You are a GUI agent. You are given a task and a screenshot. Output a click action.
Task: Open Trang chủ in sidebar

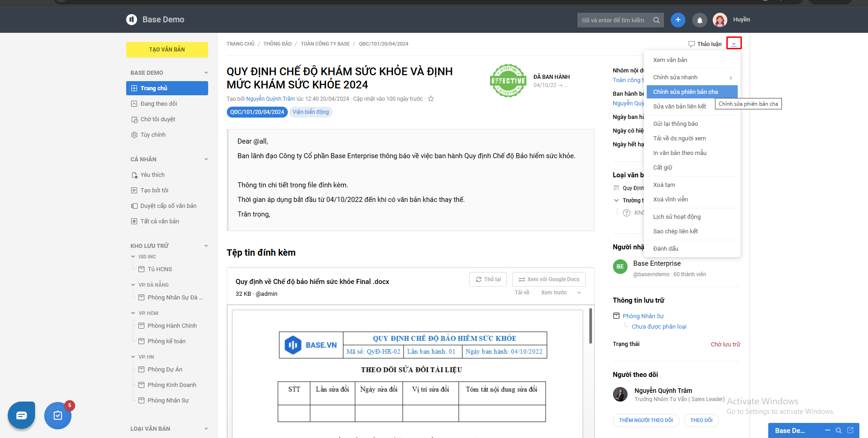tap(167, 88)
